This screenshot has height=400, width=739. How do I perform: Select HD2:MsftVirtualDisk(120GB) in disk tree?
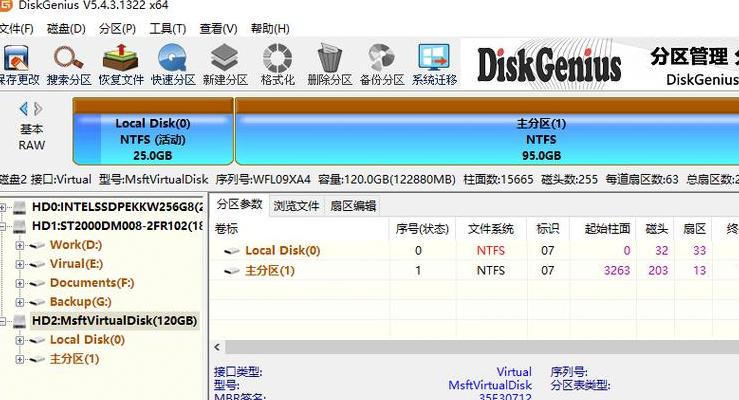(115, 321)
